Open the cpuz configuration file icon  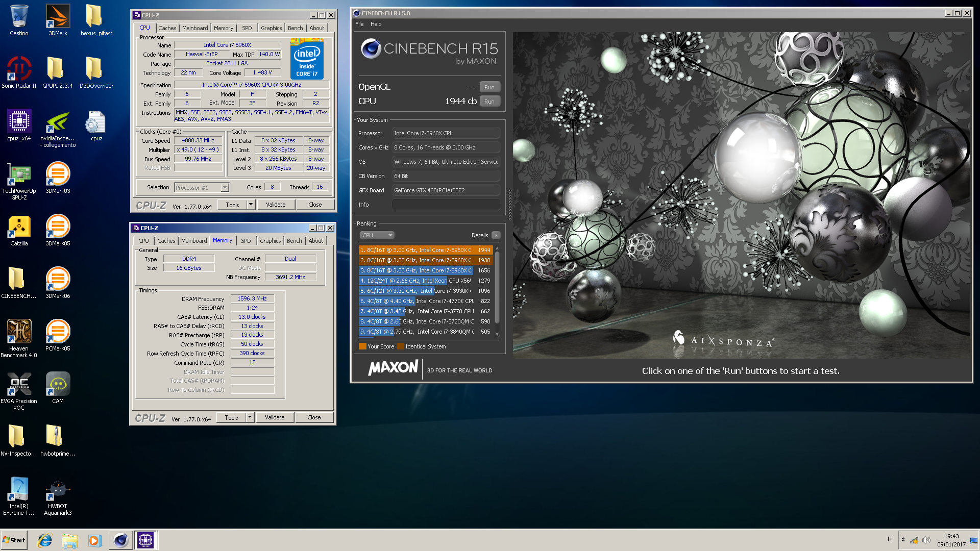[x=96, y=125]
